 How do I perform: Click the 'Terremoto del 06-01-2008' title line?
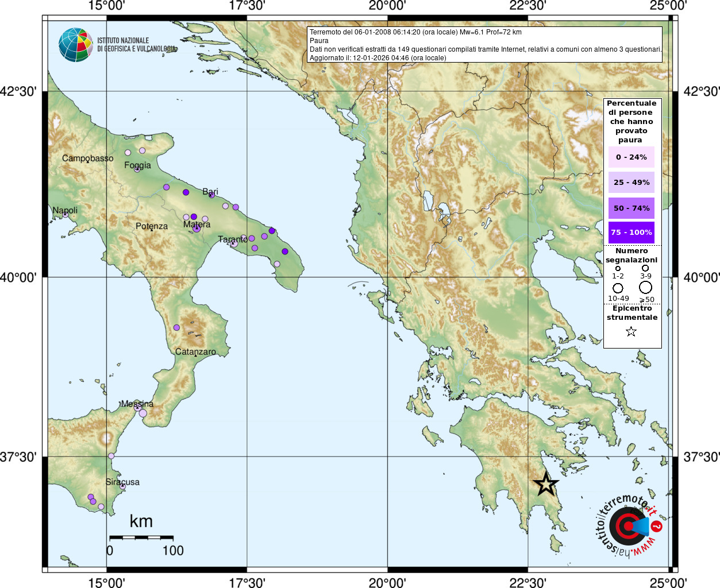pos(415,32)
